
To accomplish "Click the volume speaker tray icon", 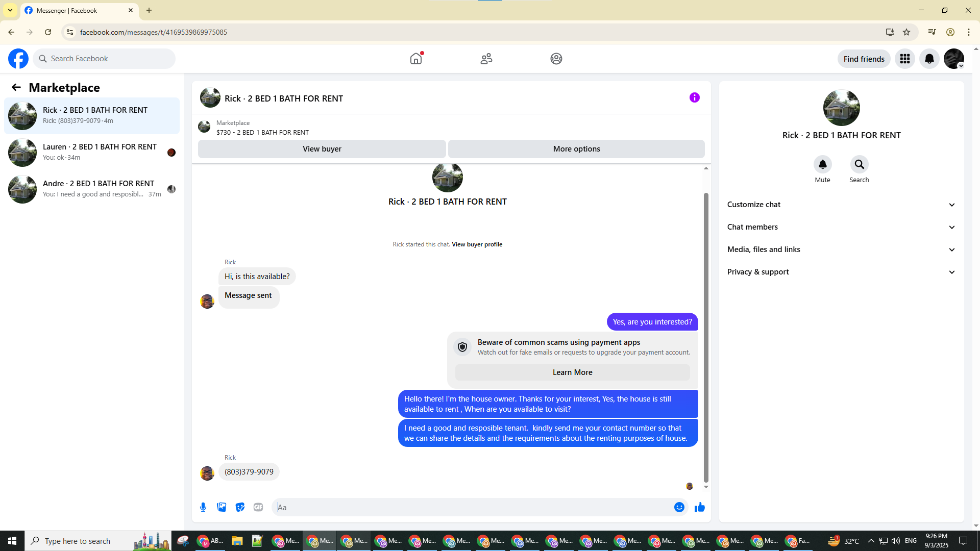I will tap(896, 541).
